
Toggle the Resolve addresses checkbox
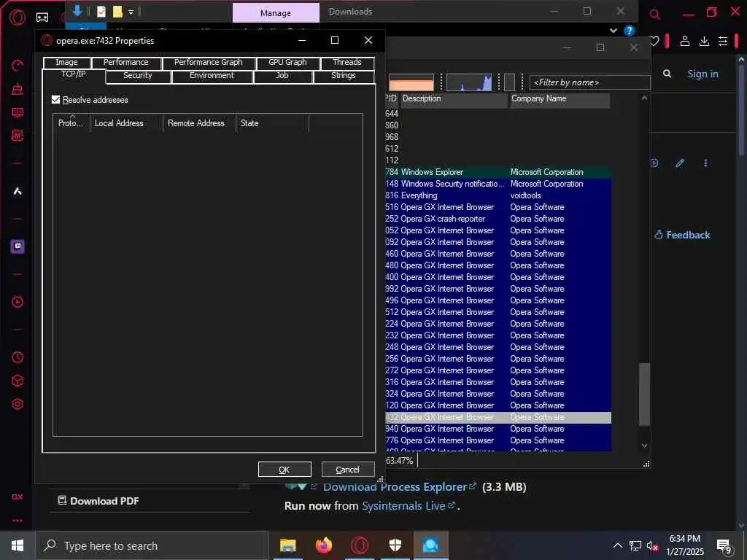pyautogui.click(x=55, y=99)
